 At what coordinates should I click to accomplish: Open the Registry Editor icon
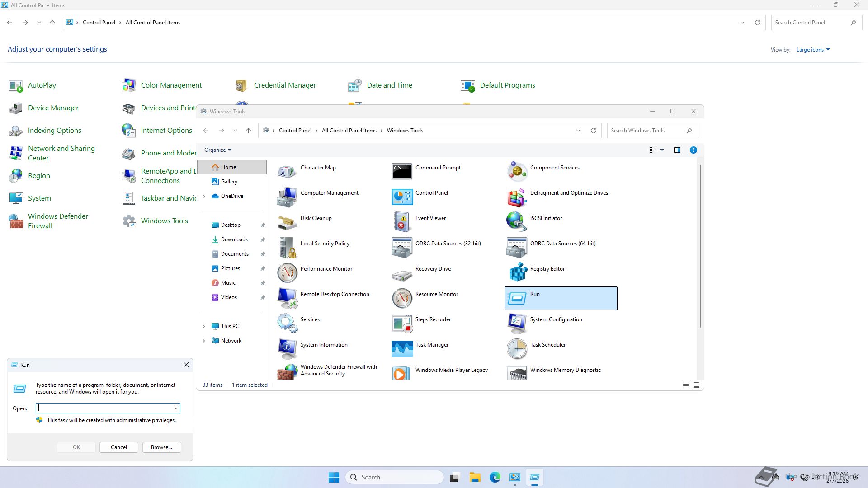(518, 272)
